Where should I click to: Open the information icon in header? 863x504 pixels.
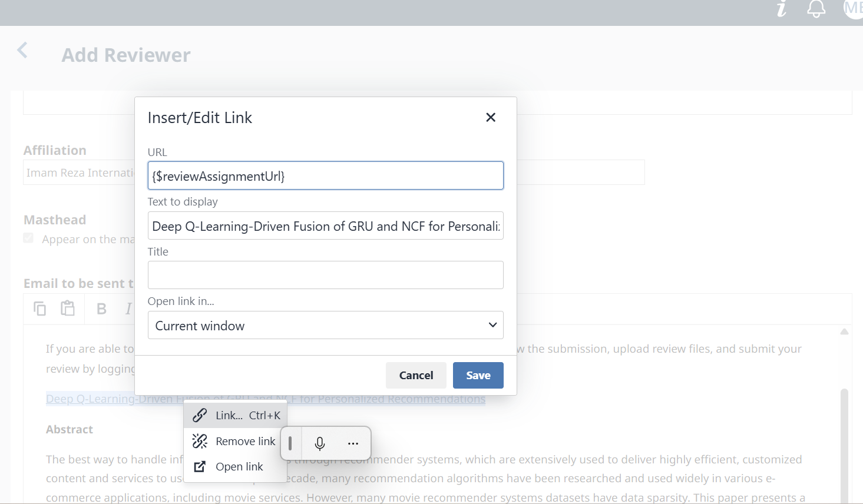tap(782, 8)
